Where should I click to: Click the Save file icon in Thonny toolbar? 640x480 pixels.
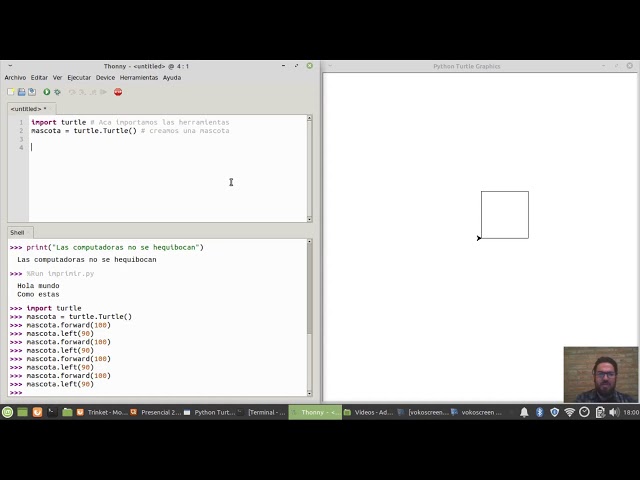point(32,92)
